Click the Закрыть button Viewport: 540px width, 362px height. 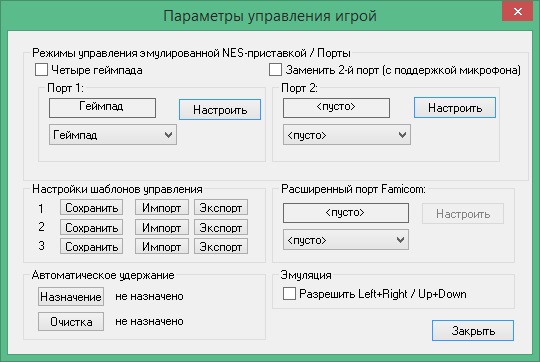(473, 331)
